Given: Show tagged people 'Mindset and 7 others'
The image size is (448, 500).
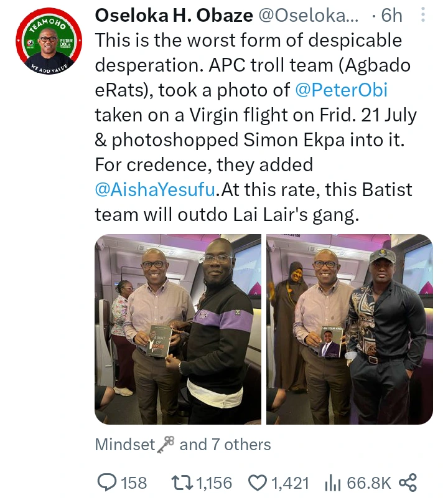Looking at the screenshot, I should point(183,445).
